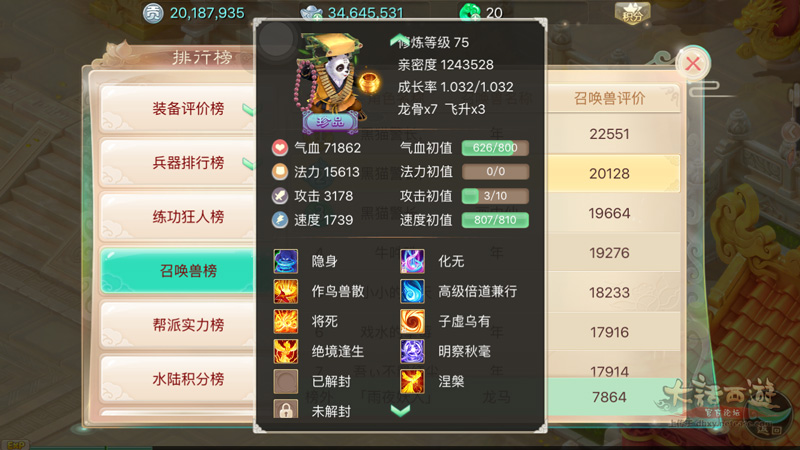Open the 高级倍道兼行 skill icon
Viewport: 800px width, 450px height.
[412, 291]
